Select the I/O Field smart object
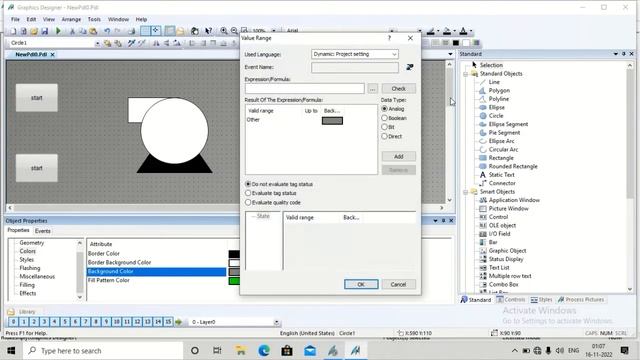 (499, 234)
